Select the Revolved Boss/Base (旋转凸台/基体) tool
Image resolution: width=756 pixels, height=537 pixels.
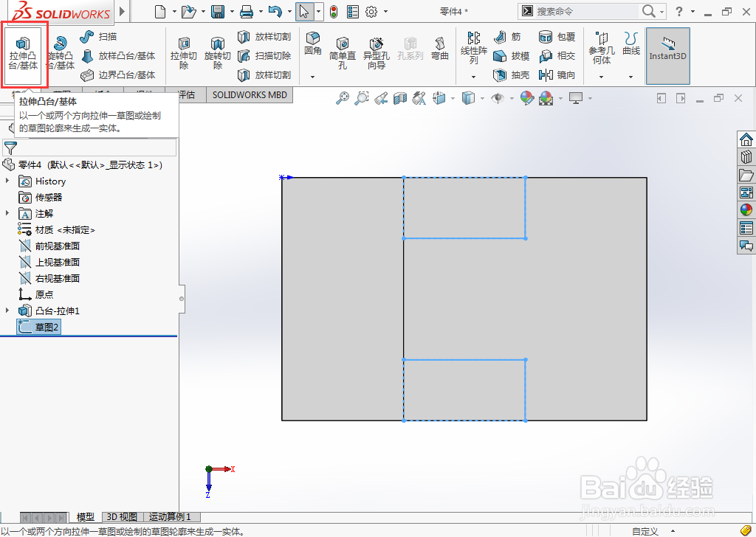pyautogui.click(x=61, y=54)
